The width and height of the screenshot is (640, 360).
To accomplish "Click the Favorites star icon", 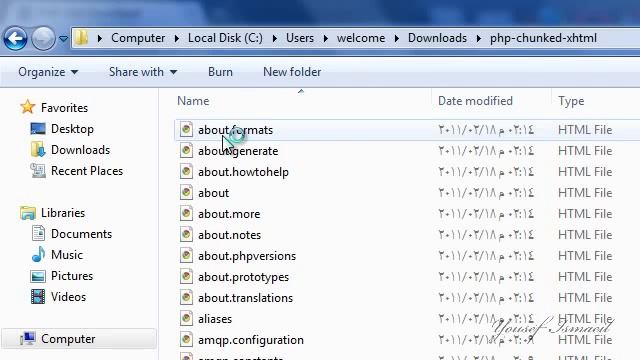I will tap(28, 107).
